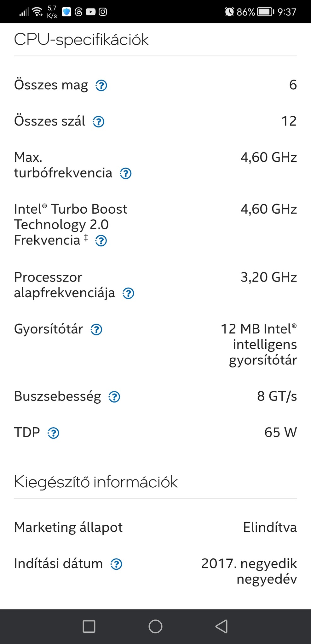Image resolution: width=311 pixels, height=644 pixels.
Task: Tap help icon beside Összes mag
Action: (101, 85)
